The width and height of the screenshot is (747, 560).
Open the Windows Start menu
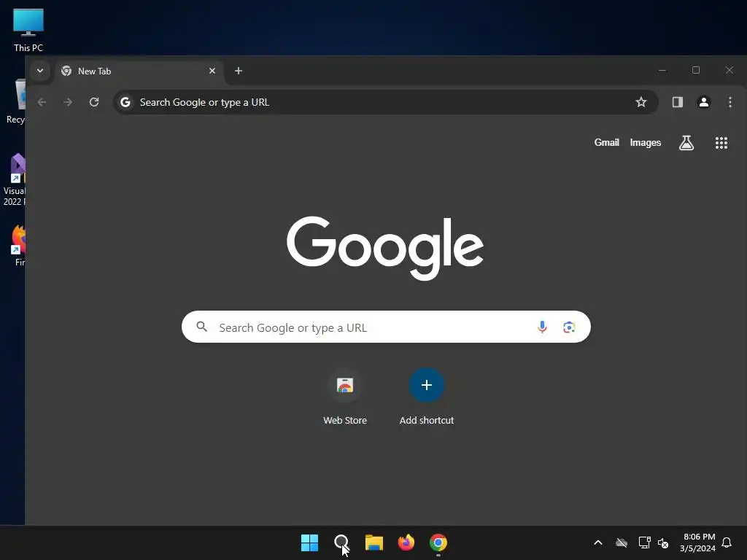[x=309, y=542]
